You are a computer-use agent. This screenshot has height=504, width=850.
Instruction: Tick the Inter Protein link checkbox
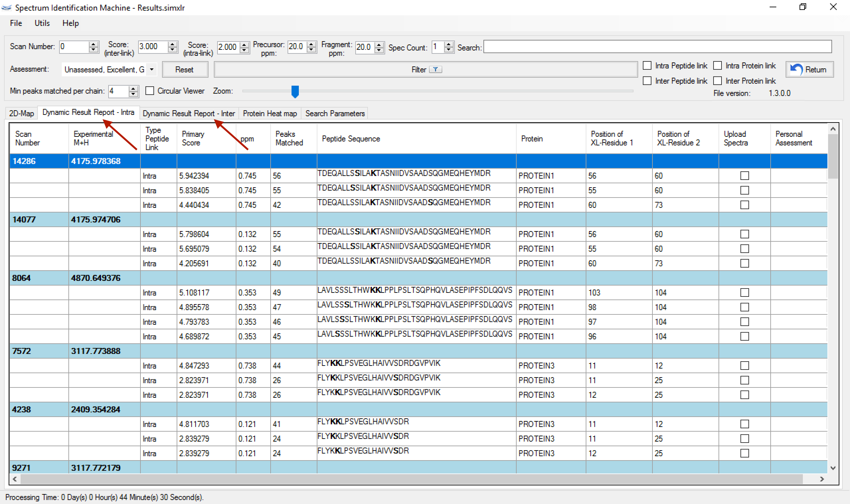click(x=717, y=81)
